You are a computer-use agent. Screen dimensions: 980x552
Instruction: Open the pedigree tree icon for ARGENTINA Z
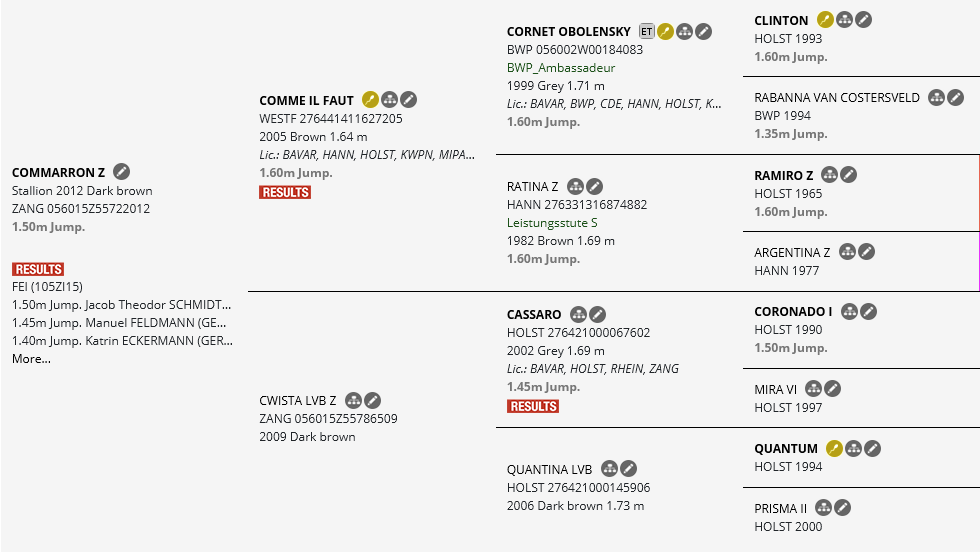(847, 252)
